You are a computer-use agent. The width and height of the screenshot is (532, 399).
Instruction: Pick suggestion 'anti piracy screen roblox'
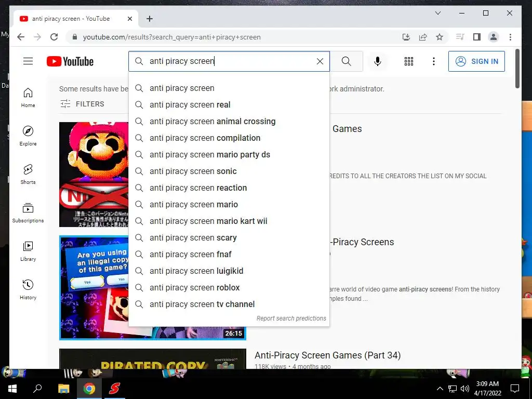(x=229, y=287)
